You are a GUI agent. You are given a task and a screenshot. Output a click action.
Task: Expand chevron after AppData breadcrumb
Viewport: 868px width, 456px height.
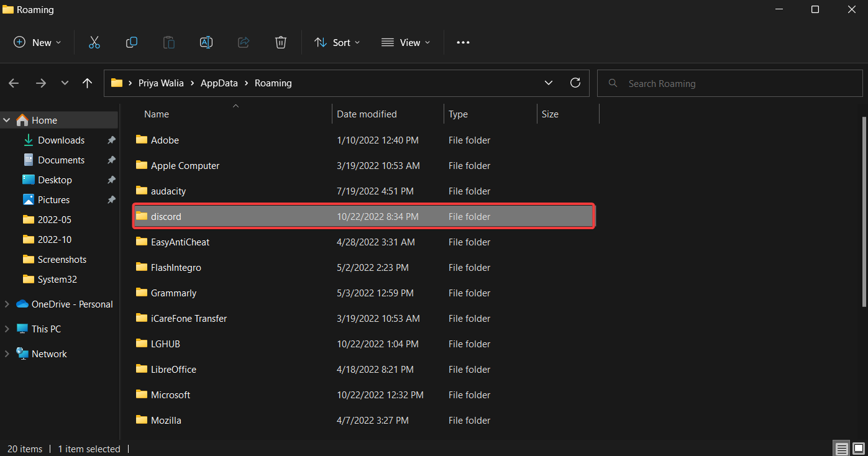pos(246,83)
